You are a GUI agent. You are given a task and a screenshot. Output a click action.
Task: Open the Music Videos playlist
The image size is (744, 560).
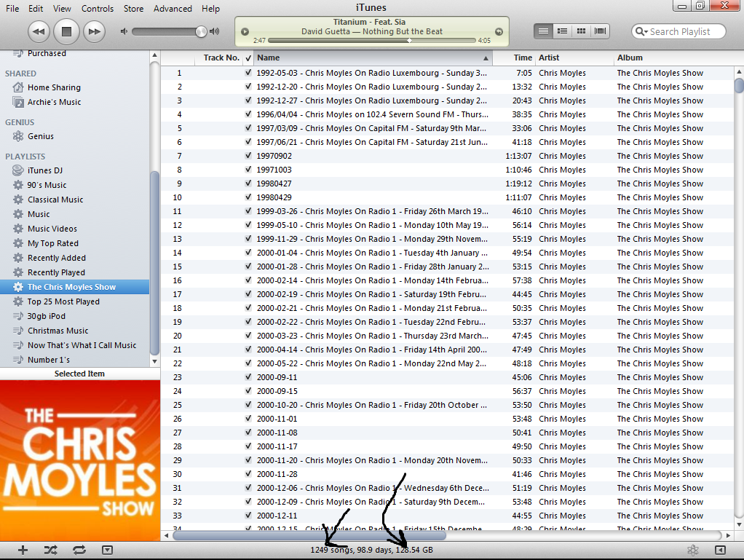(52, 229)
